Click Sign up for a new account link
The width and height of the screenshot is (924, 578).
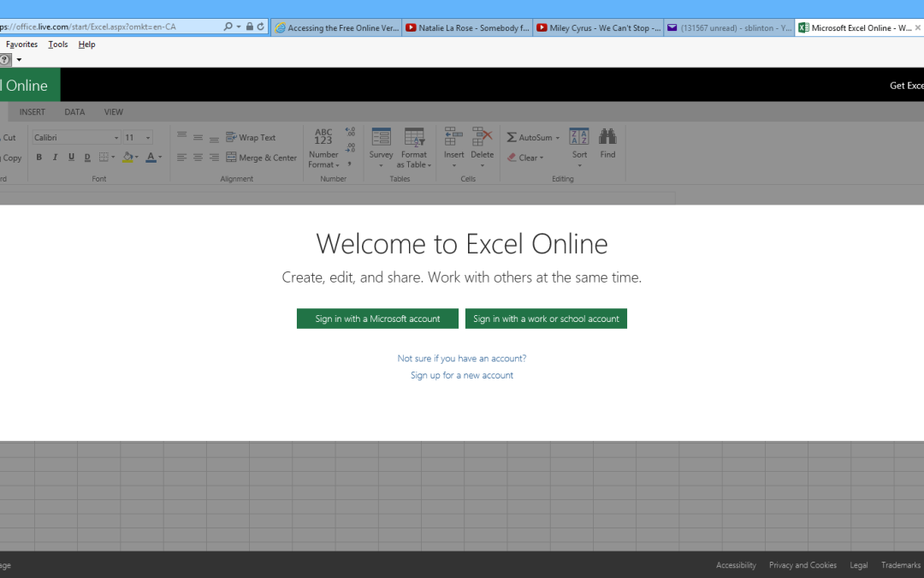pyautogui.click(x=462, y=375)
